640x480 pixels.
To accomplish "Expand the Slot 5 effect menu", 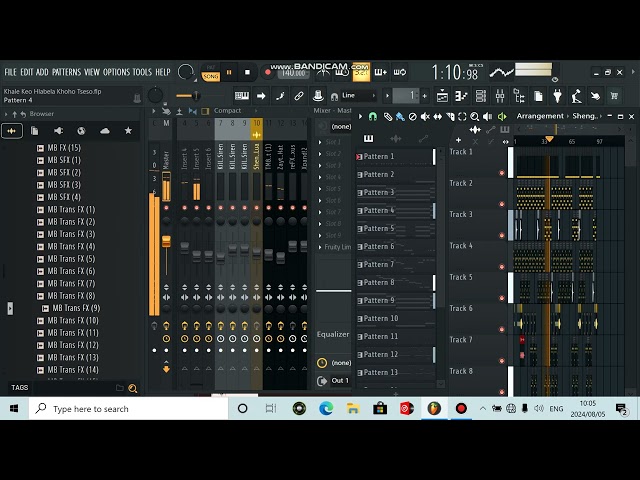I will point(320,189).
